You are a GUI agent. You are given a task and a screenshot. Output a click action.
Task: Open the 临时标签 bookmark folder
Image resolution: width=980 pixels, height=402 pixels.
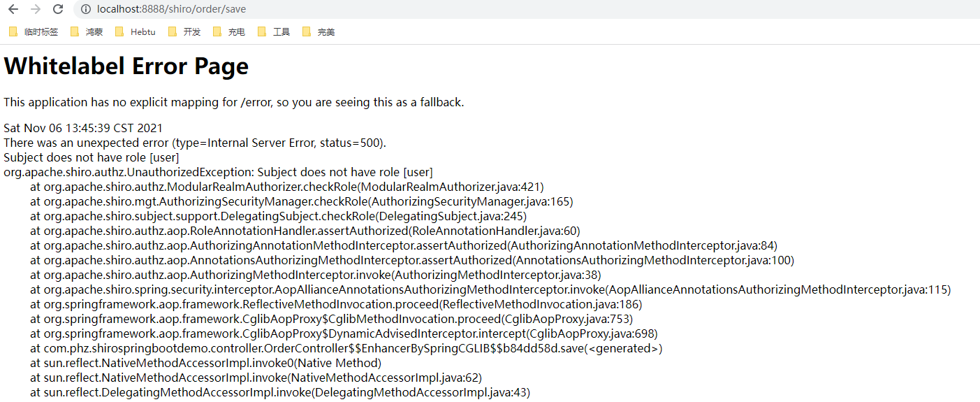[34, 32]
